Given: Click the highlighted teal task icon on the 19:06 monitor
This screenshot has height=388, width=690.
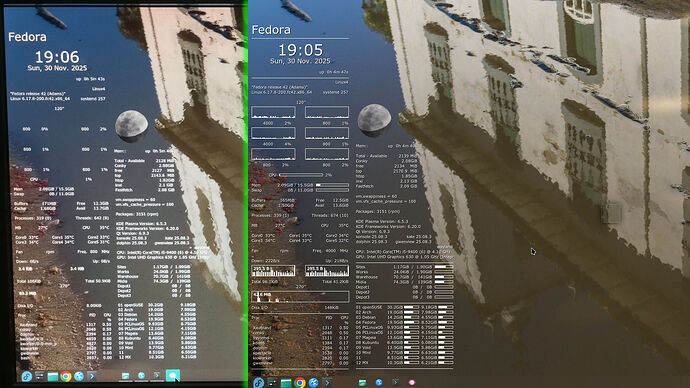Looking at the screenshot, I should click(x=172, y=376).
